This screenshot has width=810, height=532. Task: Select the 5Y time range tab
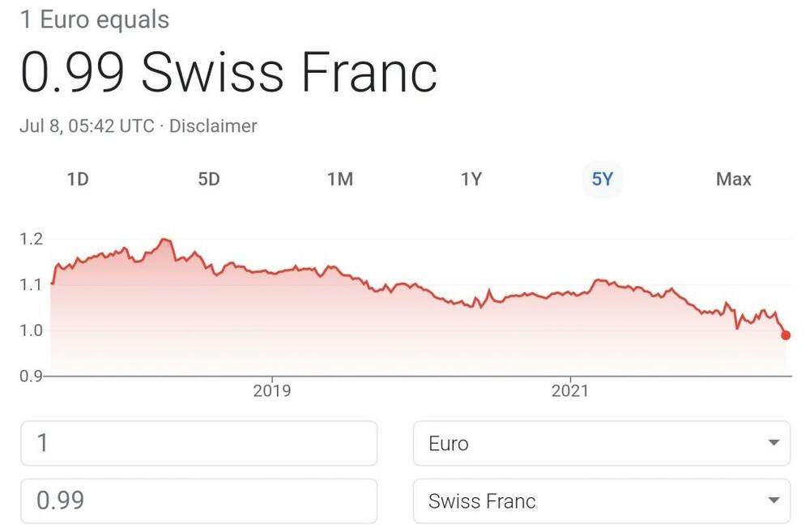tap(603, 179)
